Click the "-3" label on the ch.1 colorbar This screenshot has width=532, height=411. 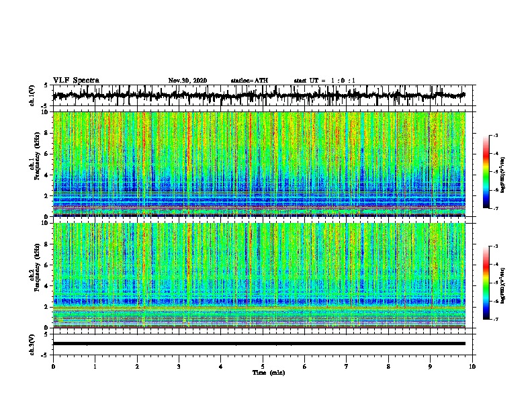coord(496,135)
